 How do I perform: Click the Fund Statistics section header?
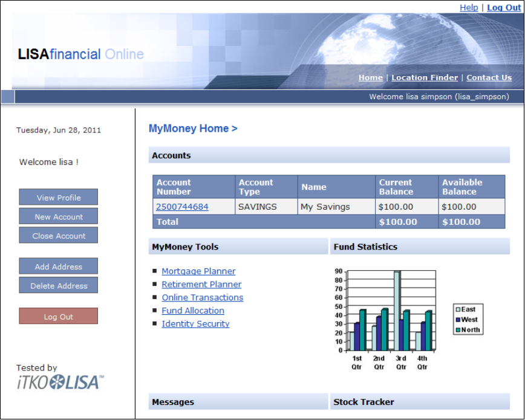point(420,247)
